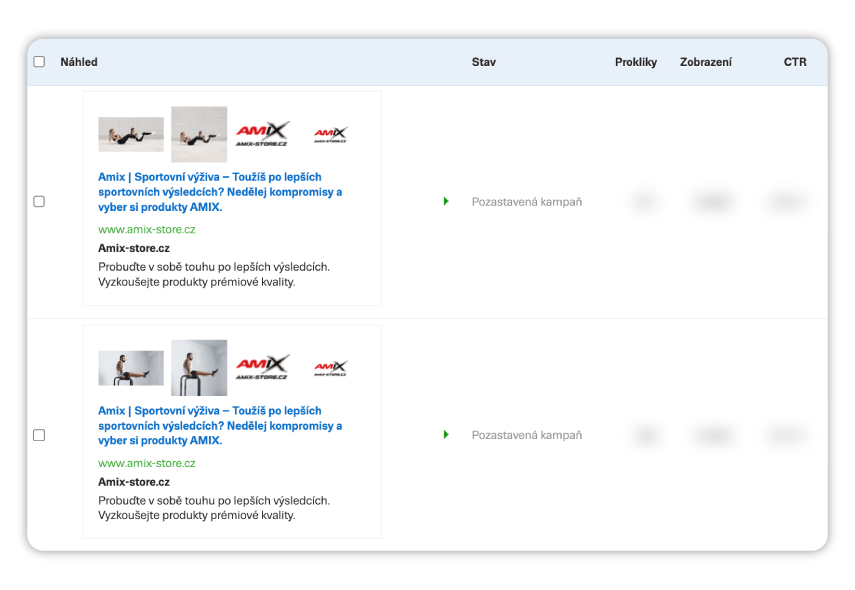Image resolution: width=855 pixels, height=590 pixels.
Task: Click the small Amix logo in first ad
Action: pos(330,134)
